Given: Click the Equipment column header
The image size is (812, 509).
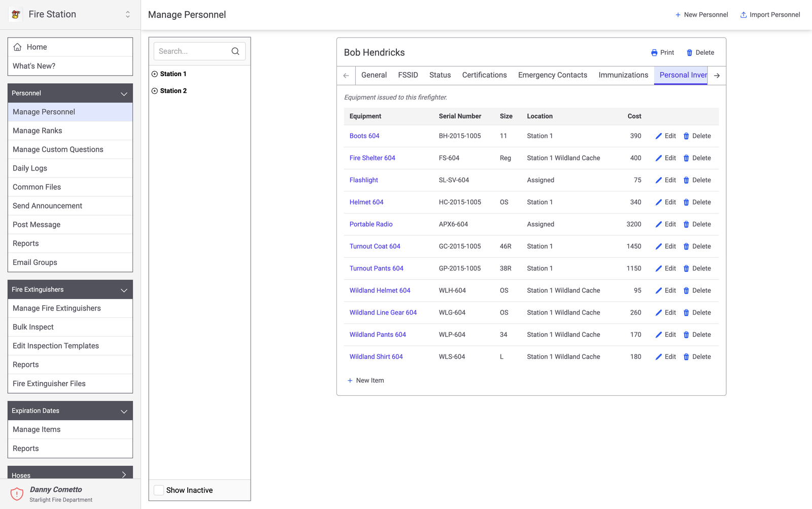Looking at the screenshot, I should [x=365, y=116].
